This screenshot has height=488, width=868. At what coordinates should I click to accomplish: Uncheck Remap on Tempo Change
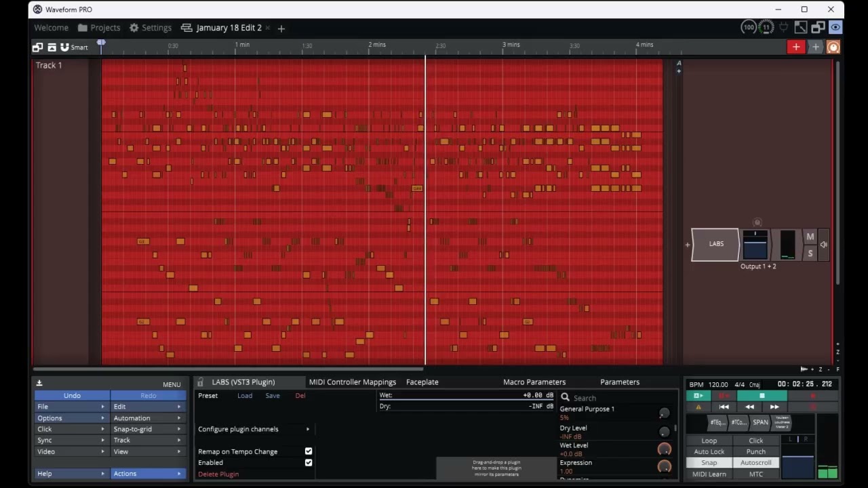pyautogui.click(x=309, y=451)
